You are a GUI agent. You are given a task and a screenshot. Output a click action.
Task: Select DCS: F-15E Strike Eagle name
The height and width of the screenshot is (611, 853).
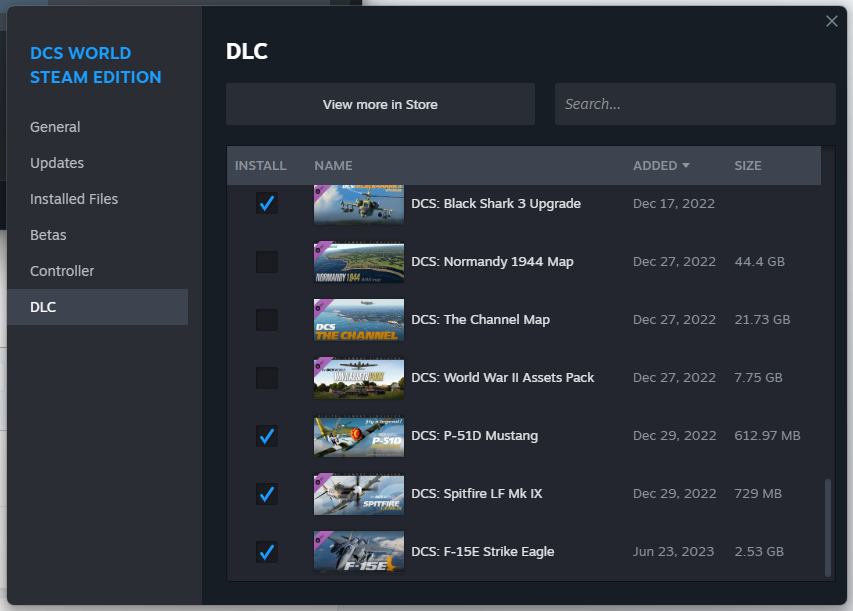(x=483, y=552)
